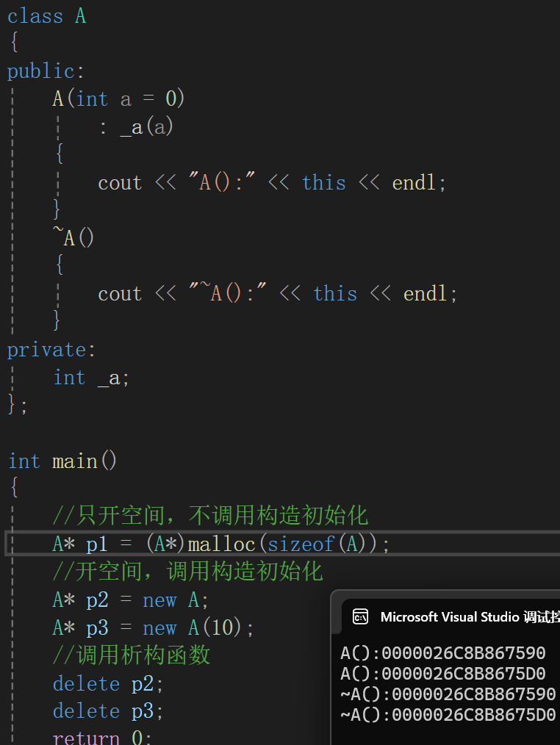Click the cout line printing "~A():"
Image resolution: width=560 pixels, height=745 pixels.
(278, 293)
